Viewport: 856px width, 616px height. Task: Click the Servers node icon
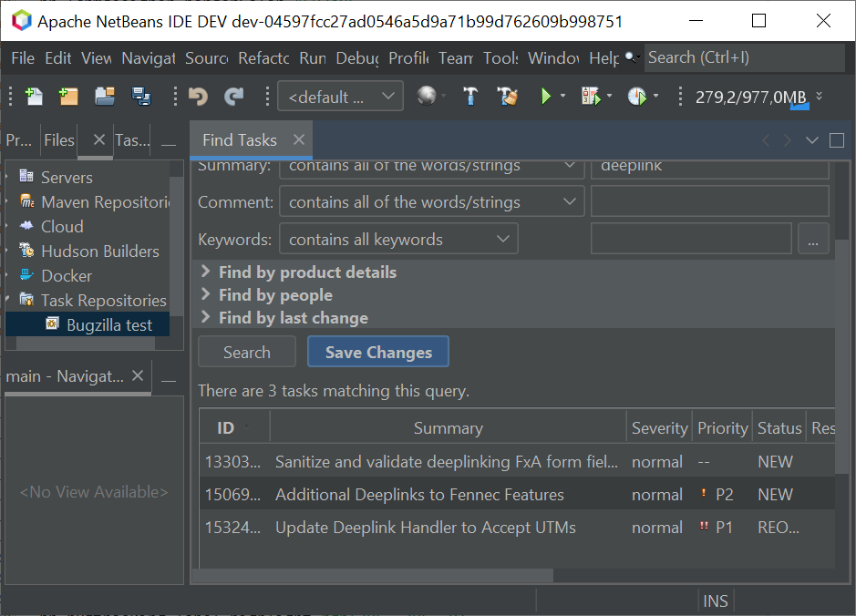click(x=26, y=176)
